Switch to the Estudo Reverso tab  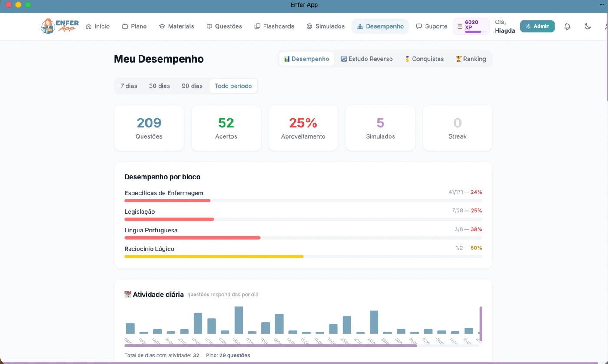[367, 59]
